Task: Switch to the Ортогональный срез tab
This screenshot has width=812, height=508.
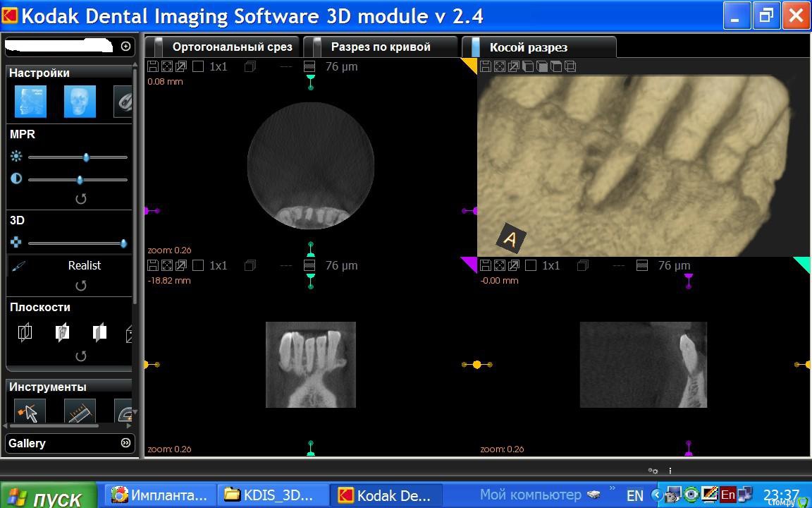Action: (231, 47)
